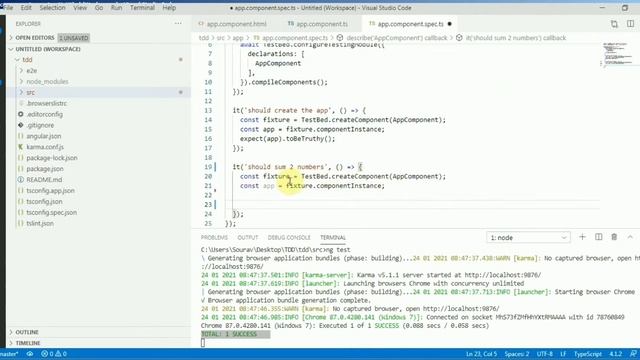
Task: Maximize panel with chevron up icon
Action: click(x=630, y=237)
